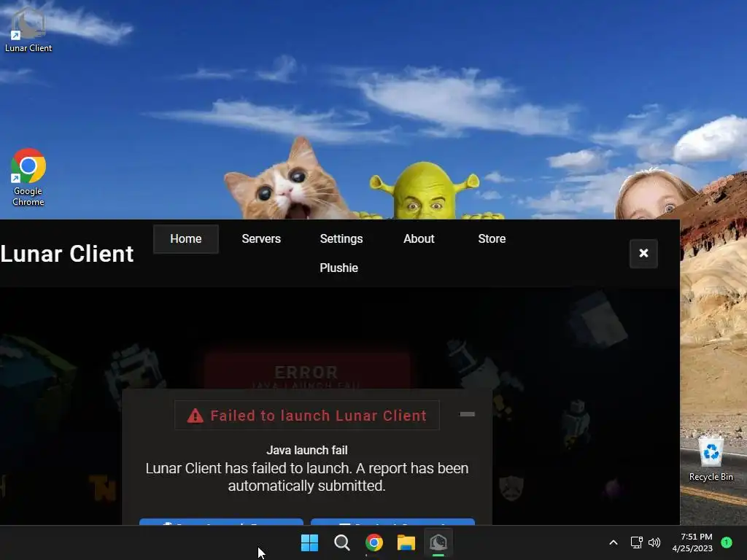Click the "Failed to launch Lunar Client" message
This screenshot has height=560, width=747.
[318, 416]
